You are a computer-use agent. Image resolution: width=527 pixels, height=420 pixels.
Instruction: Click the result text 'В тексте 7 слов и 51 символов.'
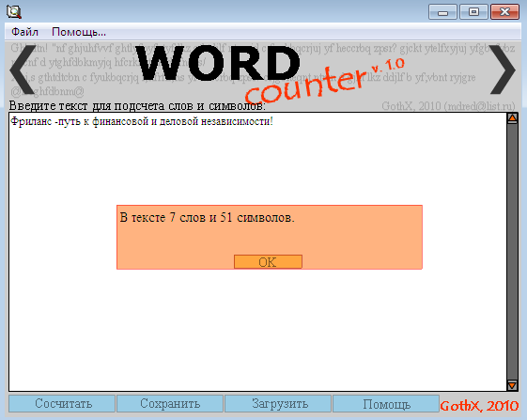click(x=207, y=218)
